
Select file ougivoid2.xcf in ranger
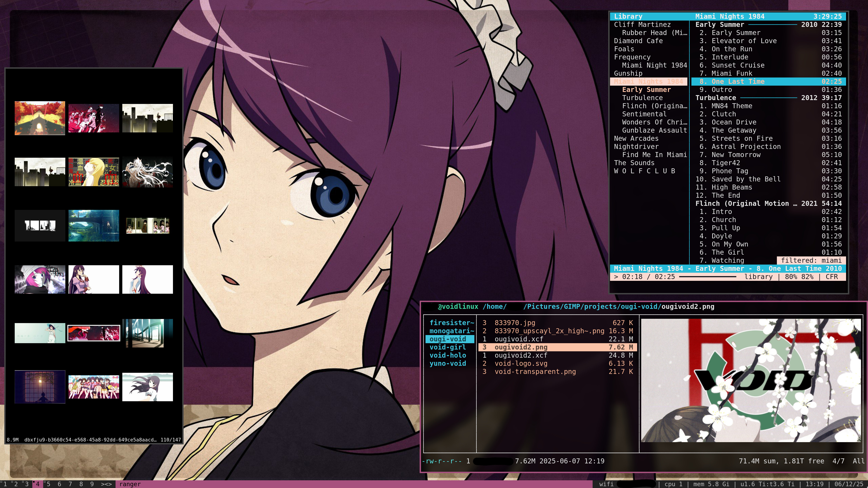[x=557, y=355]
